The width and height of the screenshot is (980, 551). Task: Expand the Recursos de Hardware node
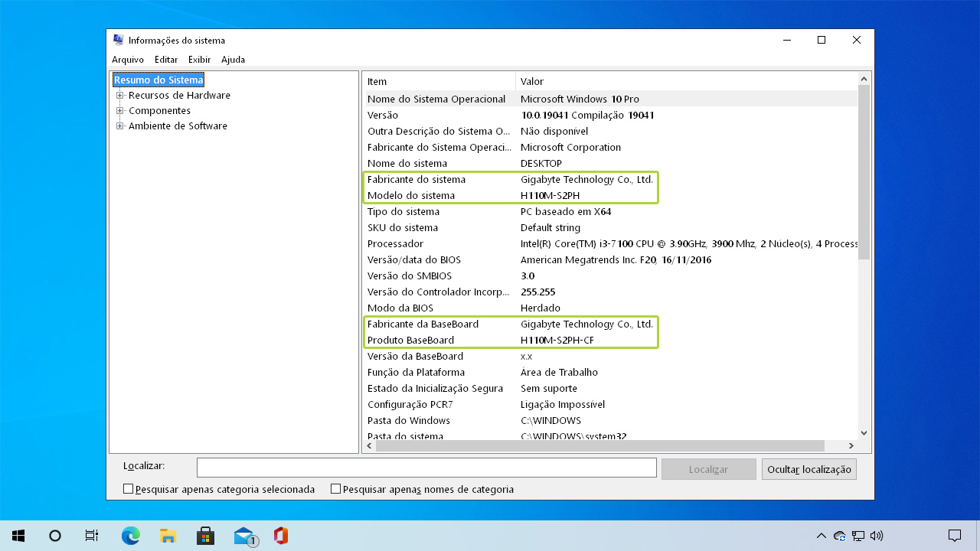tap(120, 96)
